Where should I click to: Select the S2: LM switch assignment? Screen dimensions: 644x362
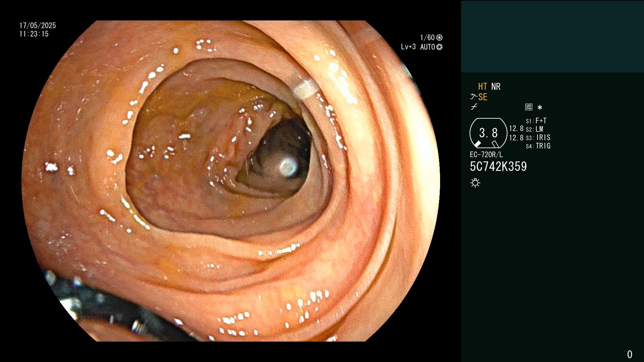click(x=534, y=129)
